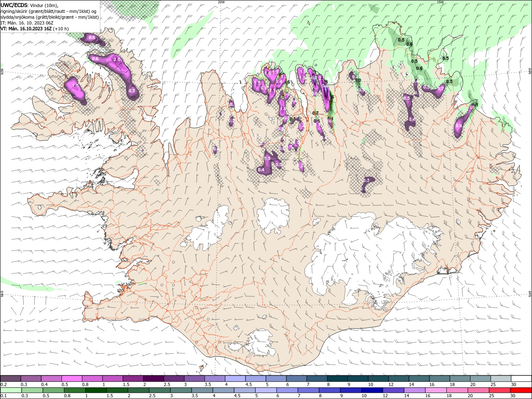
Task: Pick the deepest blue swatch at 10, lower legend
Action: tap(371, 390)
